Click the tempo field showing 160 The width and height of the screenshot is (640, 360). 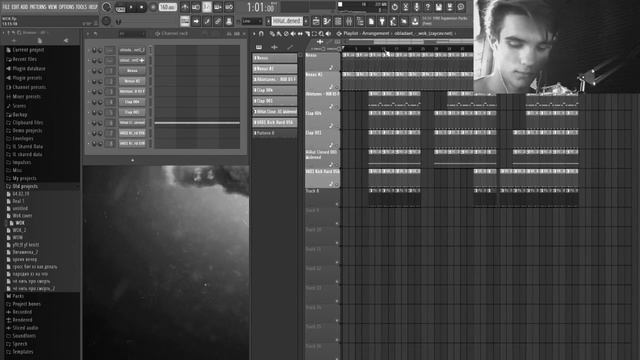click(x=167, y=7)
